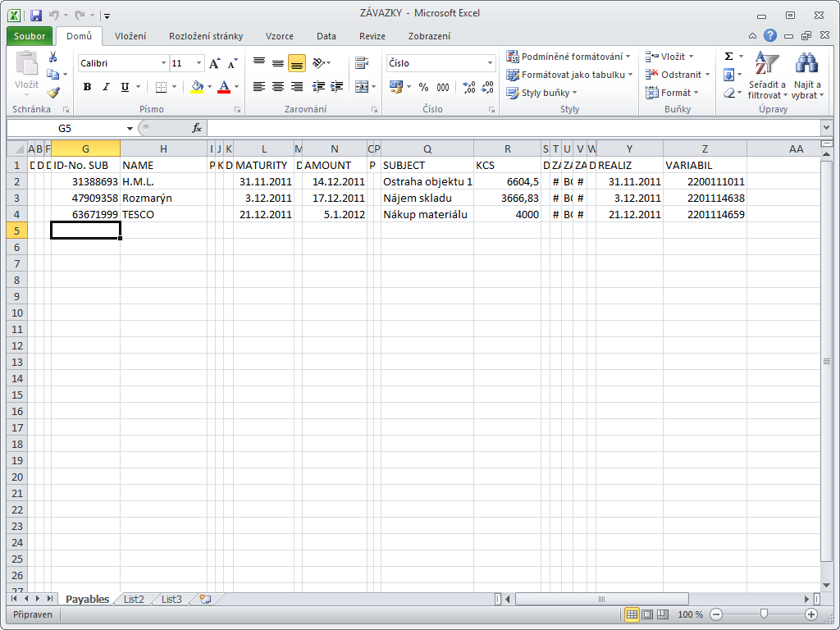Screen dimensions: 840x630
Task: Click the Copy icon in Schránka group
Action: coord(53,75)
